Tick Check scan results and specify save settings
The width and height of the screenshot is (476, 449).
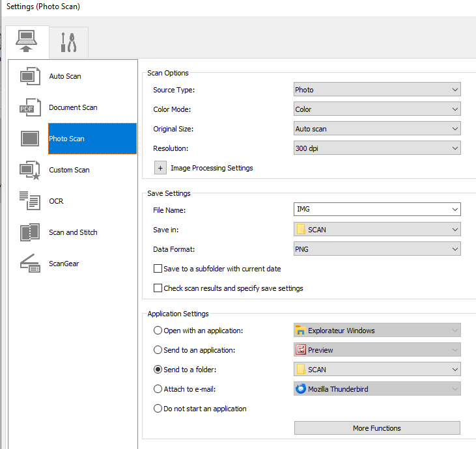pyautogui.click(x=158, y=288)
